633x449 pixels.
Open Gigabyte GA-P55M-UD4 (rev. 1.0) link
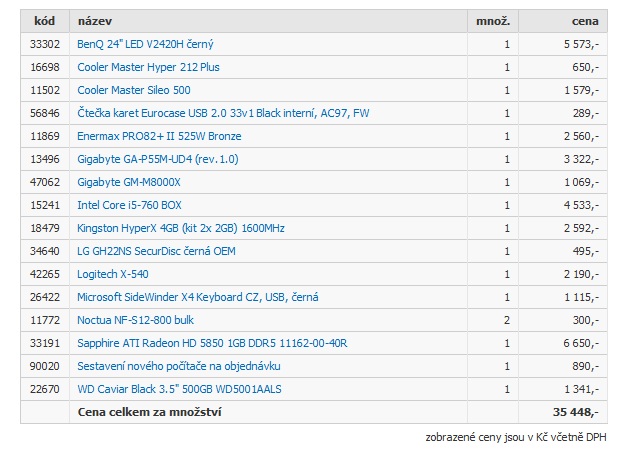(158, 159)
